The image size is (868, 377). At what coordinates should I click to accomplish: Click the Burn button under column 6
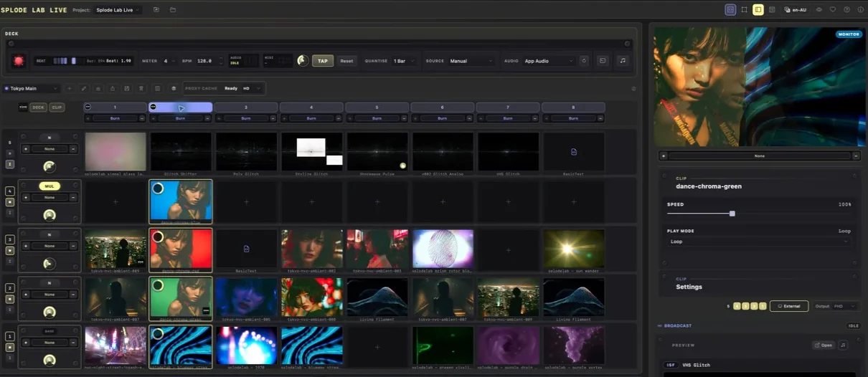[x=442, y=118]
